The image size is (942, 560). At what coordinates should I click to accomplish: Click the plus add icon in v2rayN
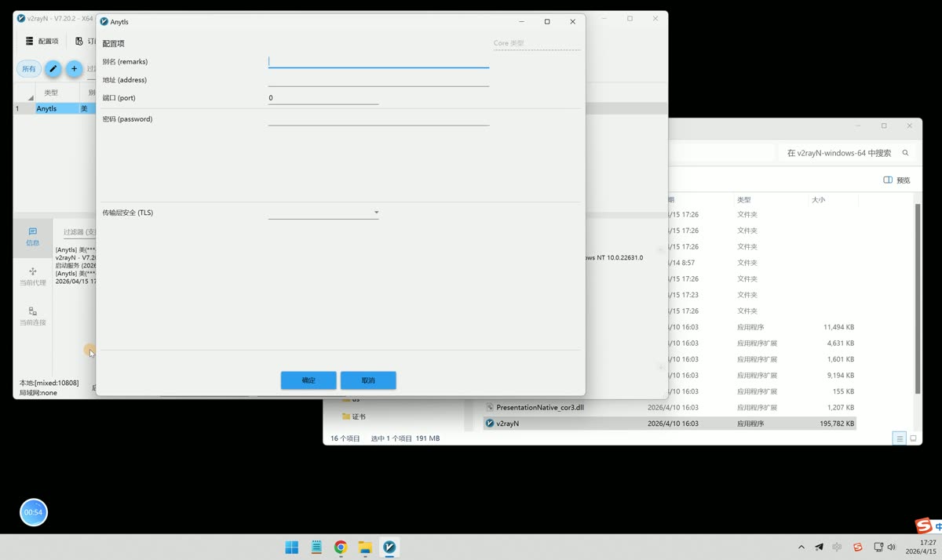(x=74, y=69)
